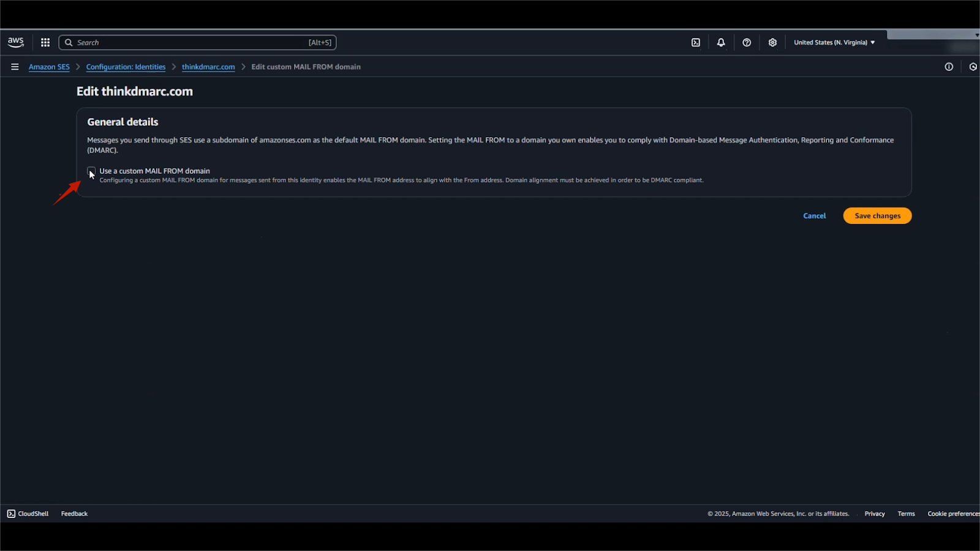Screen dimensions: 980x551
Task: Open the Privacy link in the footer
Action: (874, 514)
